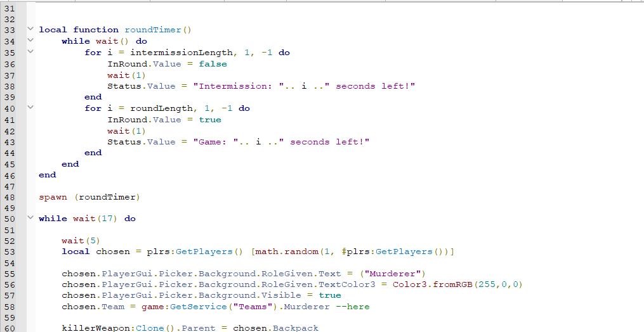Screen dimensions: 644x332
Task: Collapse the intermissionLength for-loop fold at line 35
Action: [30, 51]
